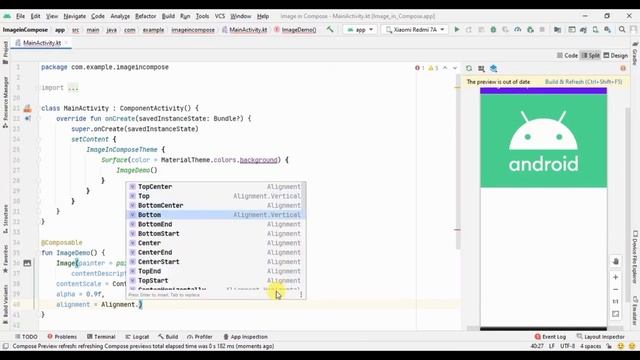Open the VCS menu
The height and width of the screenshot is (360, 640).
220,16
